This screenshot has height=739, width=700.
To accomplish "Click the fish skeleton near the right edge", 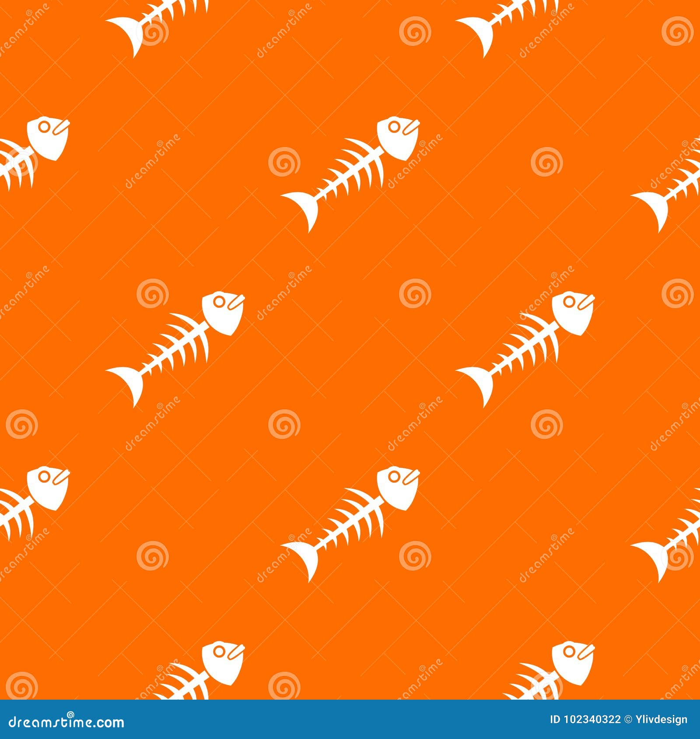I will (674, 188).
